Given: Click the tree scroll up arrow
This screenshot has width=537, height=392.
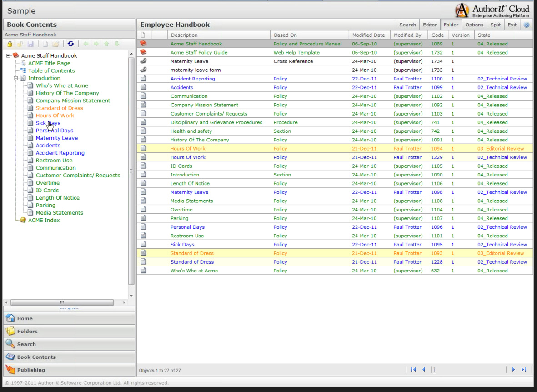Looking at the screenshot, I should pyautogui.click(x=131, y=54).
